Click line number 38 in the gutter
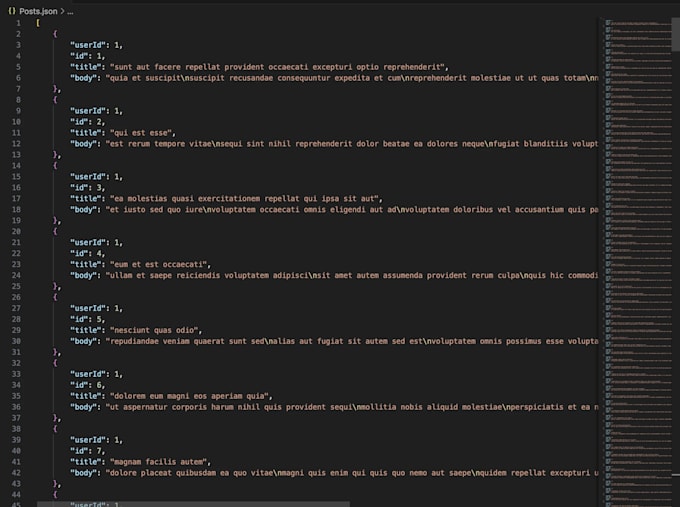The width and height of the screenshot is (680, 507). pyautogui.click(x=16, y=429)
